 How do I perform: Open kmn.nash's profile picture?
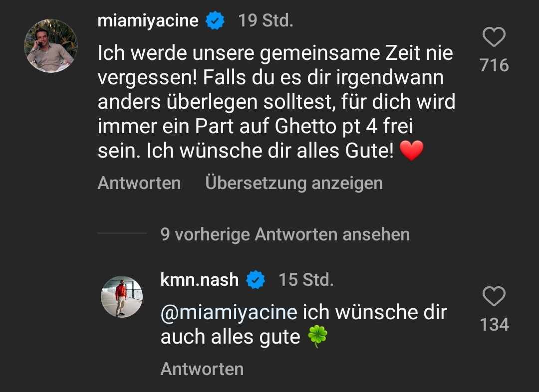122,297
